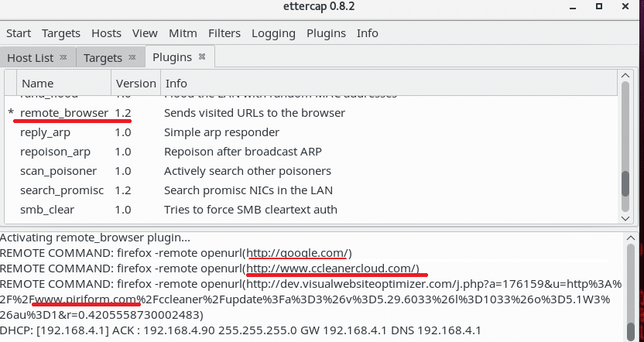Image resolution: width=644 pixels, height=342 pixels.
Task: Select the repoison_arp plugin
Action: pos(311,152)
